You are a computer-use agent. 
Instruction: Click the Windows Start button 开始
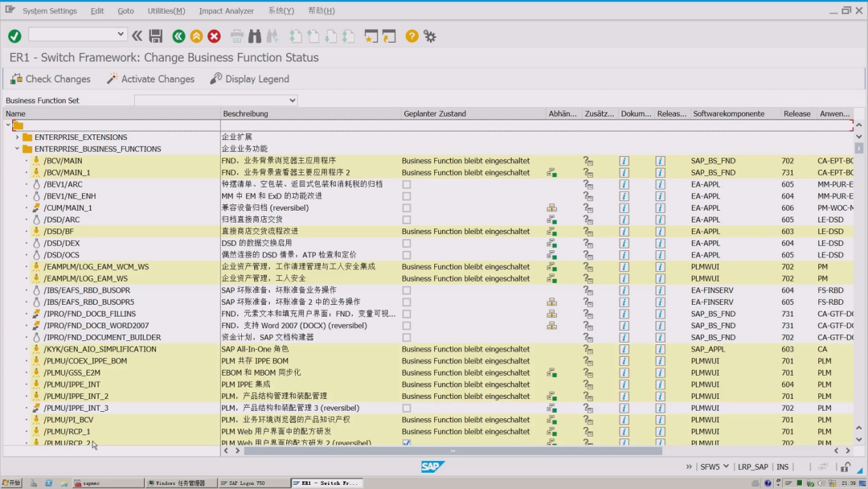[11, 483]
